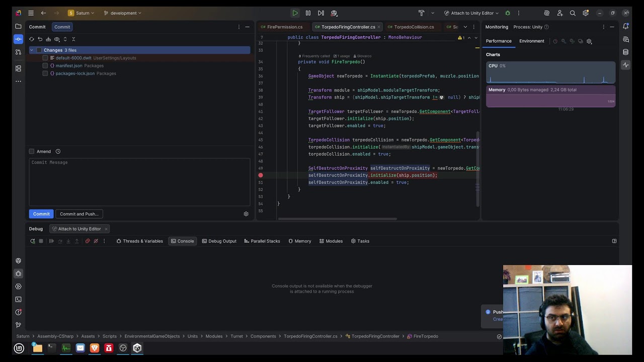Show the hidden editor tabs dropdown
644x362 pixels.
coord(465,27)
